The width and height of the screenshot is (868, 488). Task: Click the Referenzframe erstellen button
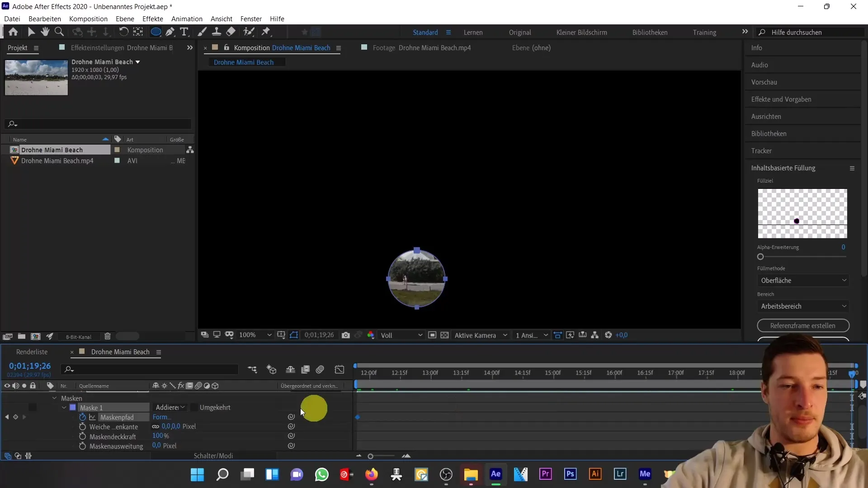tap(803, 326)
